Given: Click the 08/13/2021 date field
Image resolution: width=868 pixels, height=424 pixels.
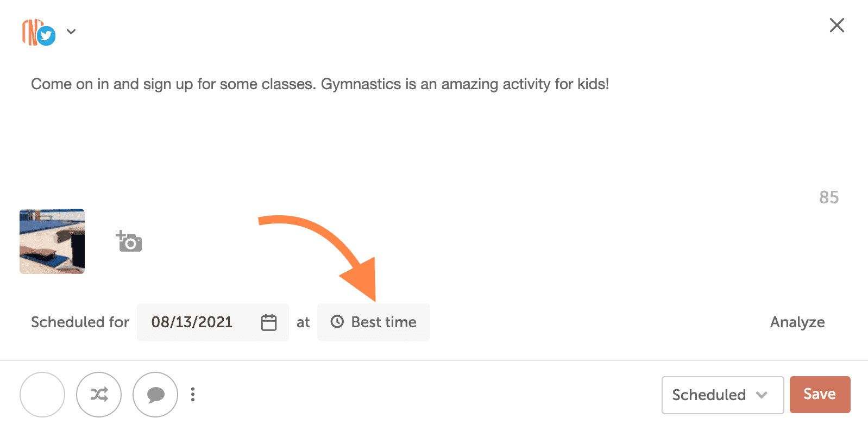Looking at the screenshot, I should (192, 322).
